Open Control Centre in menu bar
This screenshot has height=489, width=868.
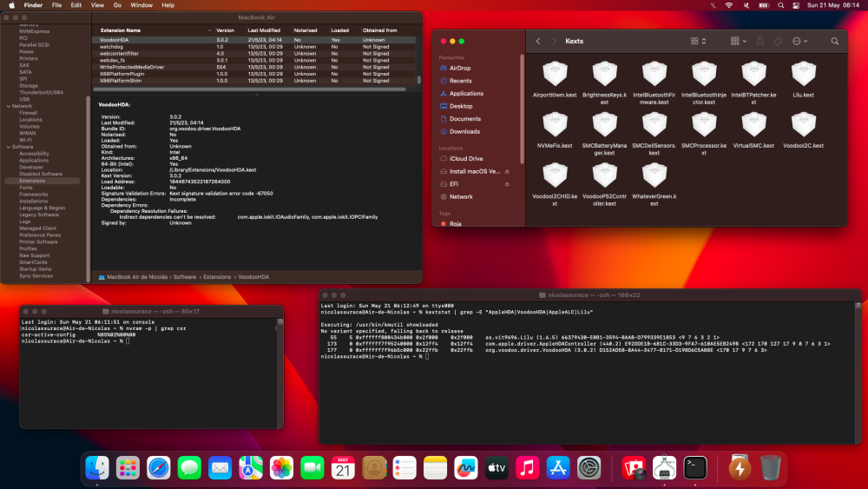tap(796, 5)
